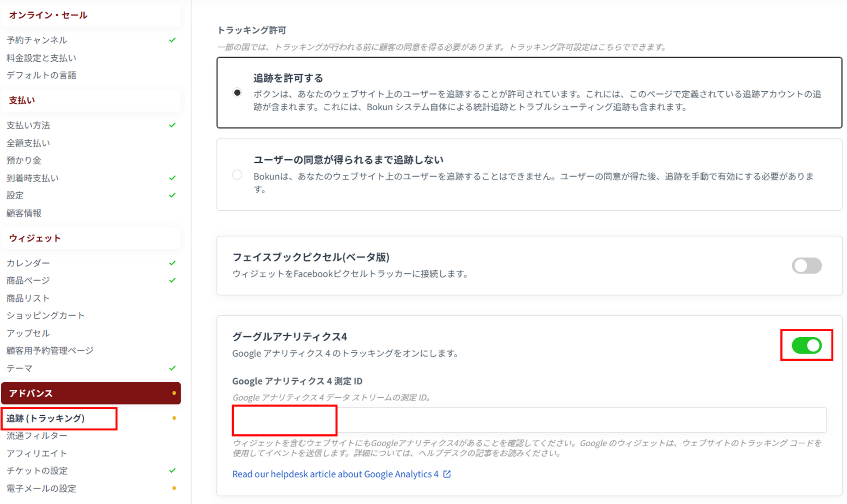Select ユーザーの同意が得られるまで追跡しない radio option

pos(237,175)
